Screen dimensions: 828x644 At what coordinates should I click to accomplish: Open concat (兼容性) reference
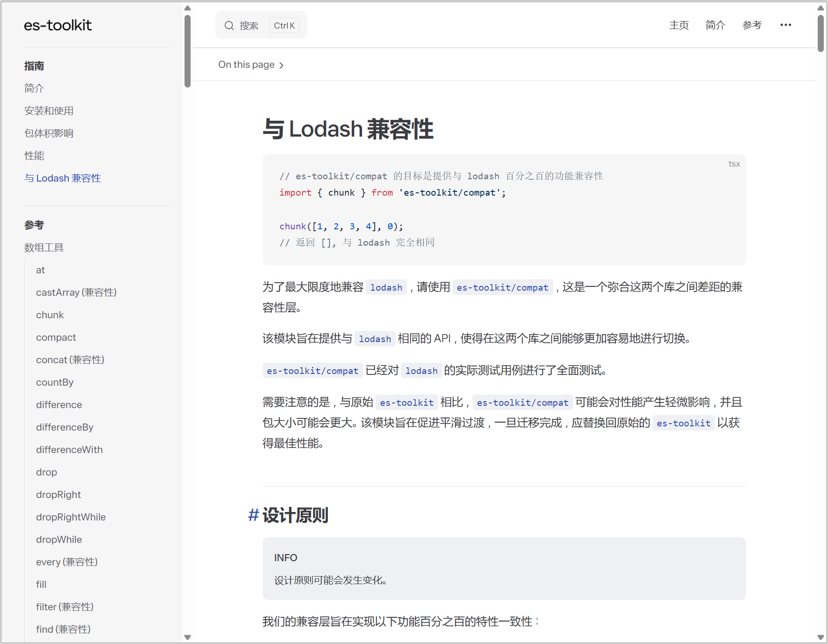click(70, 359)
